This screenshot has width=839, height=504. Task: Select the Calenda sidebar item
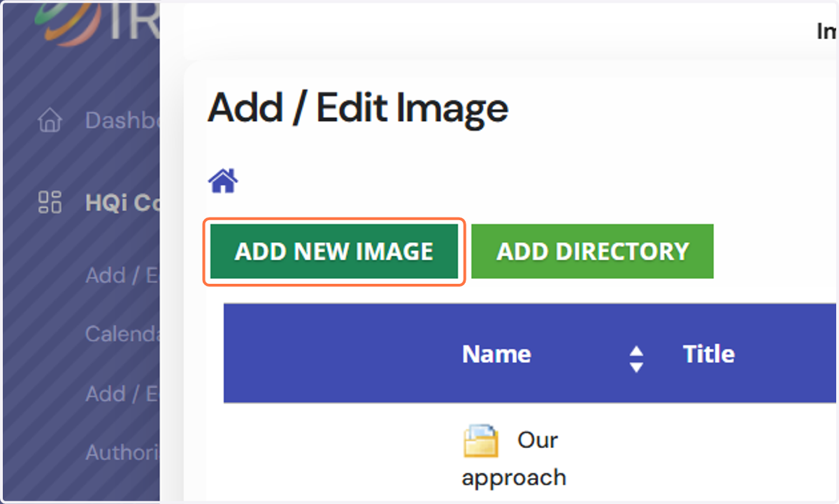coord(122,334)
